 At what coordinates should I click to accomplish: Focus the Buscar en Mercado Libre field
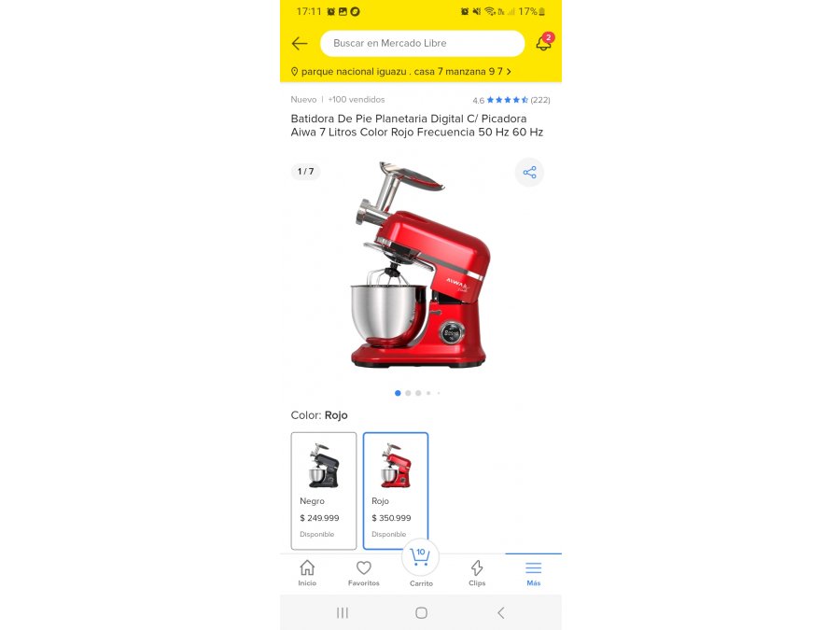coord(422,43)
